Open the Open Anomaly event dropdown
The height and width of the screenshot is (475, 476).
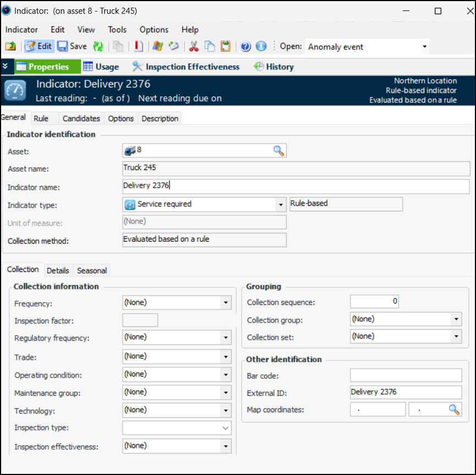[424, 47]
